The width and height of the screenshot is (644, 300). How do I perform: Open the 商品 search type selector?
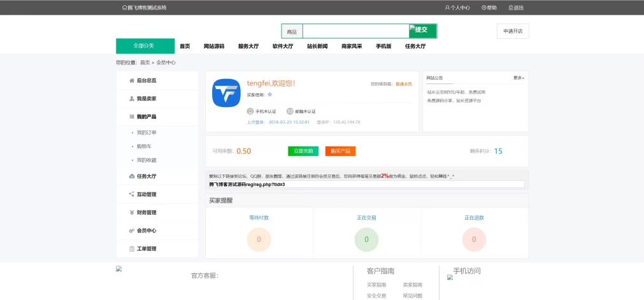pyautogui.click(x=292, y=31)
